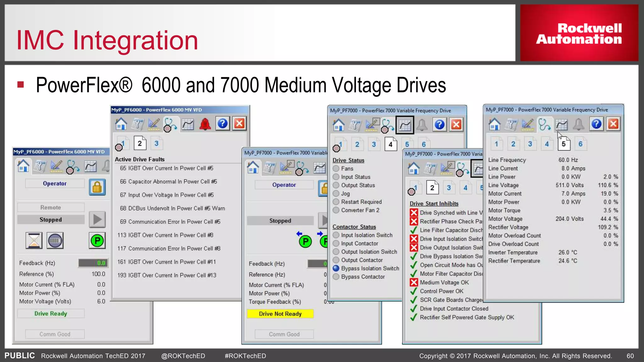The image size is (644, 362).
Task: Click engineering ruler icon in PF7000 Line Frequency window
Action: [x=528, y=124]
